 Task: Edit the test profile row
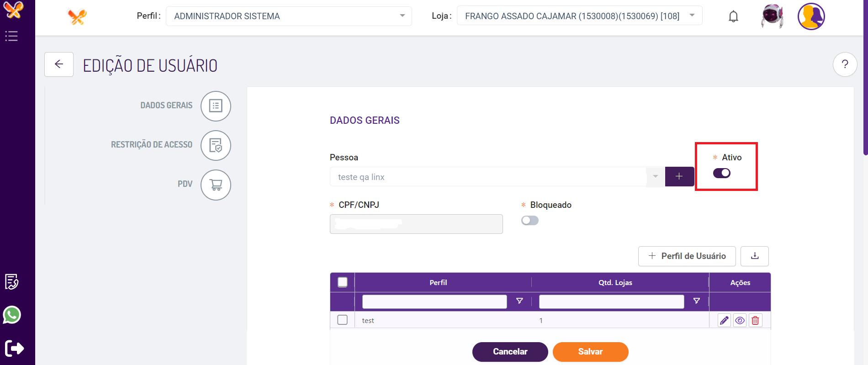coord(724,321)
